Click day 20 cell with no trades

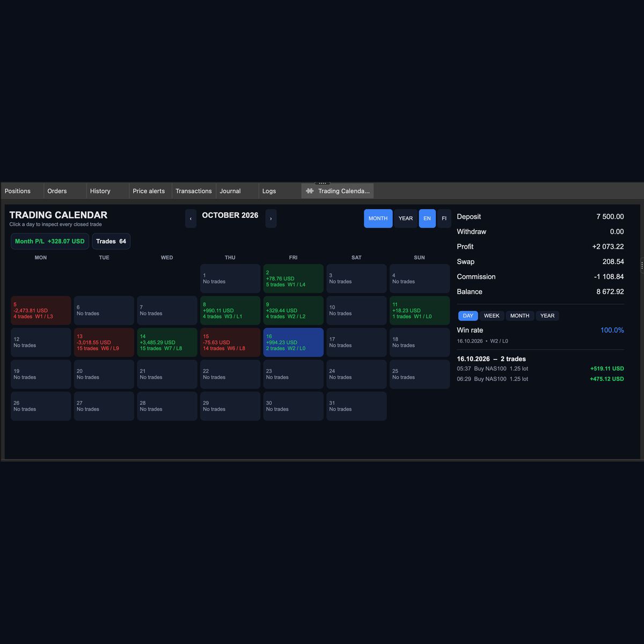tap(104, 374)
